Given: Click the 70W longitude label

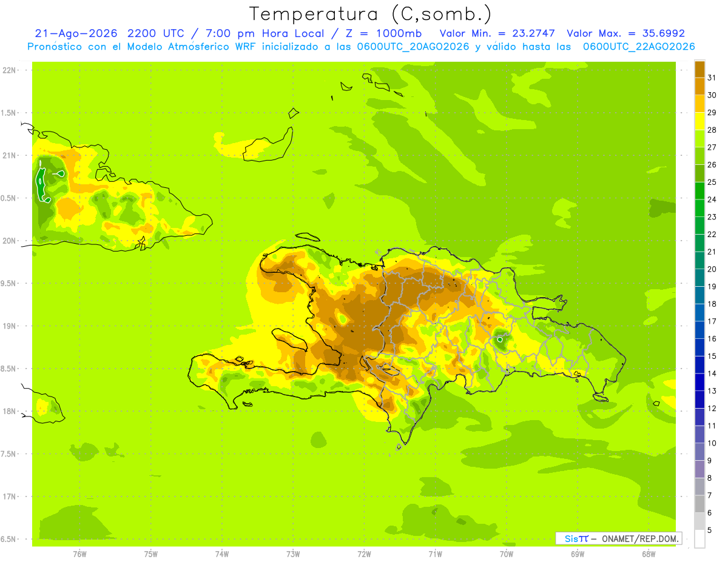Looking at the screenshot, I should (x=507, y=554).
